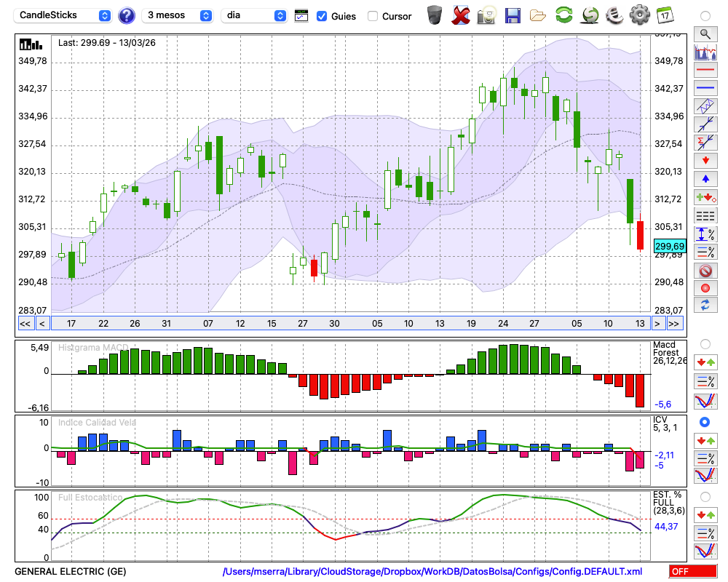The height and width of the screenshot is (582, 728).
Task: Open settings with the gear icon
Action: pyautogui.click(x=640, y=15)
